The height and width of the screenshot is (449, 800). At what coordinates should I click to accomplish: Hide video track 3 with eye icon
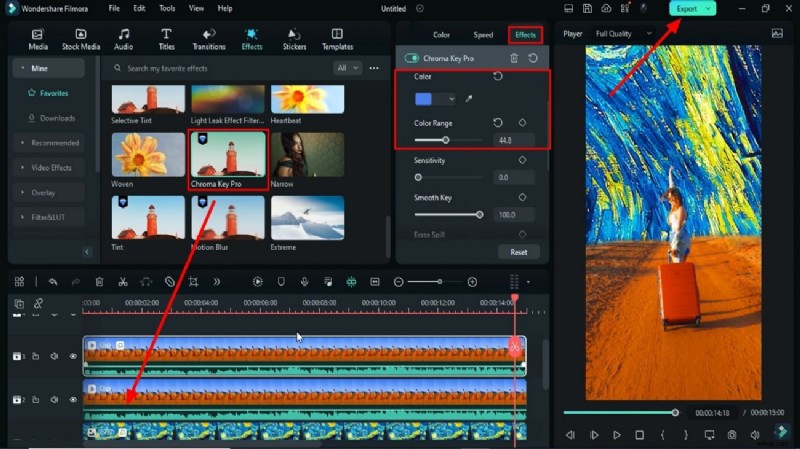pyautogui.click(x=73, y=356)
